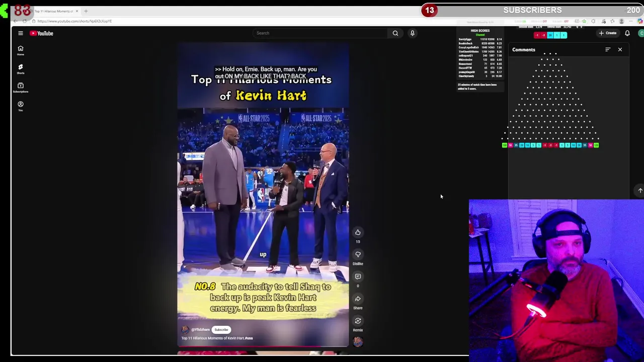Open the browser profile icon
644x362 pixels.
[622, 21]
